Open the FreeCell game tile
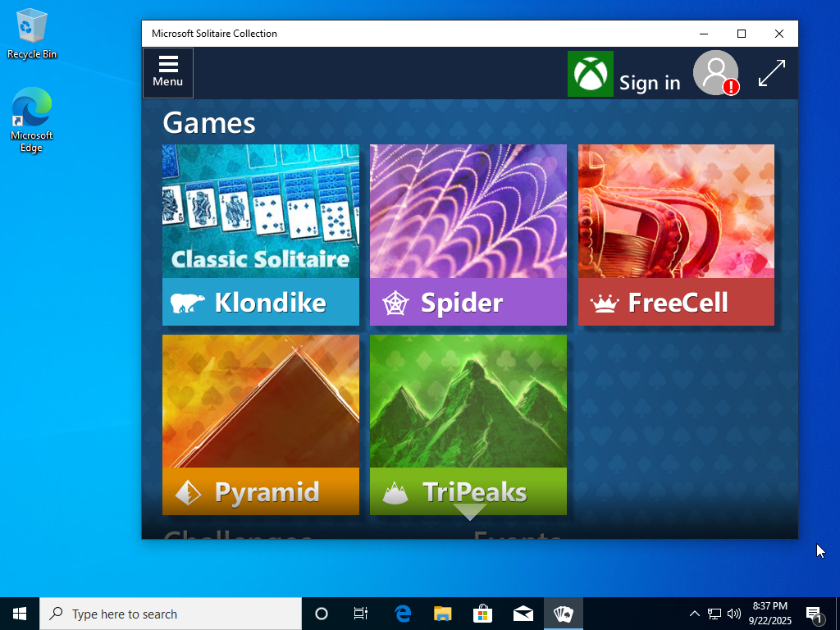 [x=676, y=235]
